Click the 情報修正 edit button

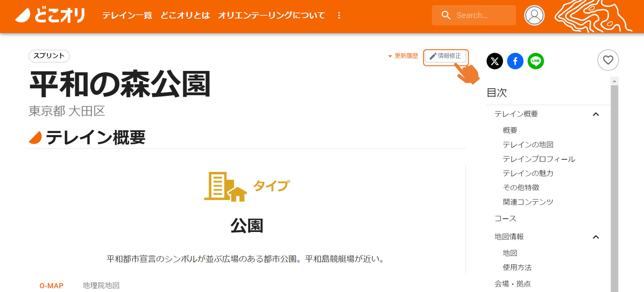click(446, 56)
